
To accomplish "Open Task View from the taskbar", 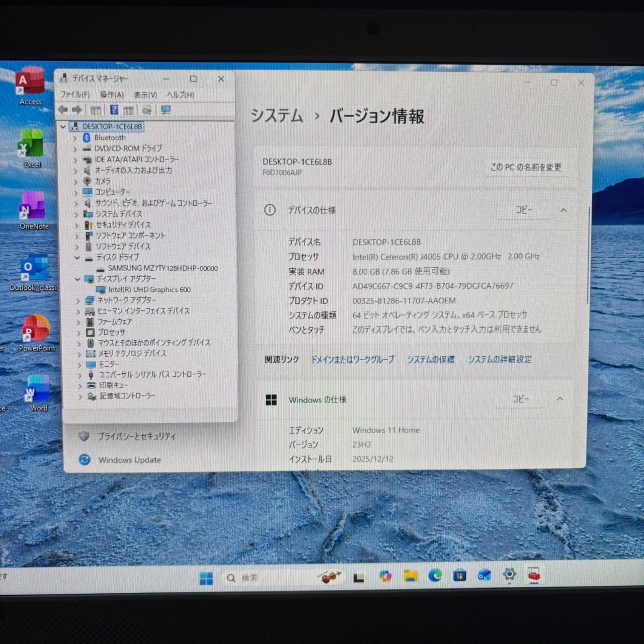I will tap(359, 578).
